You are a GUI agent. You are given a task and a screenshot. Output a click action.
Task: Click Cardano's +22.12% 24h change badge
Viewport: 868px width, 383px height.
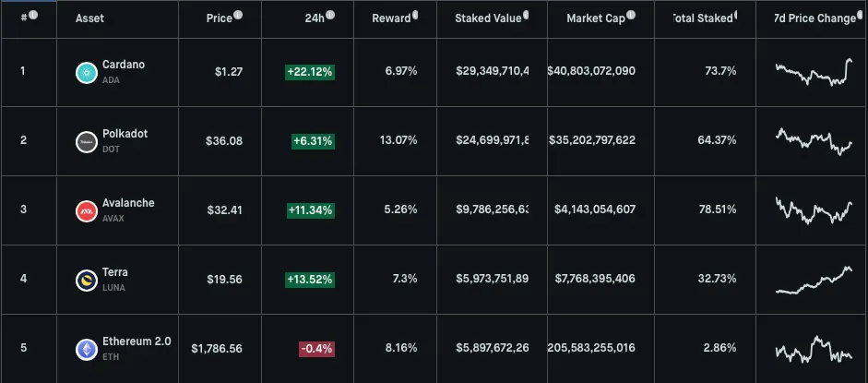click(310, 72)
